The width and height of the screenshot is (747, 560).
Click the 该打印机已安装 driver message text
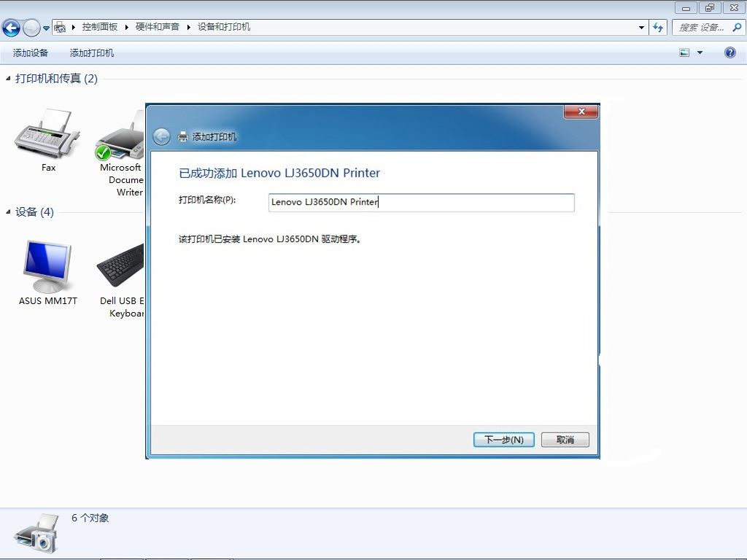pos(270,239)
